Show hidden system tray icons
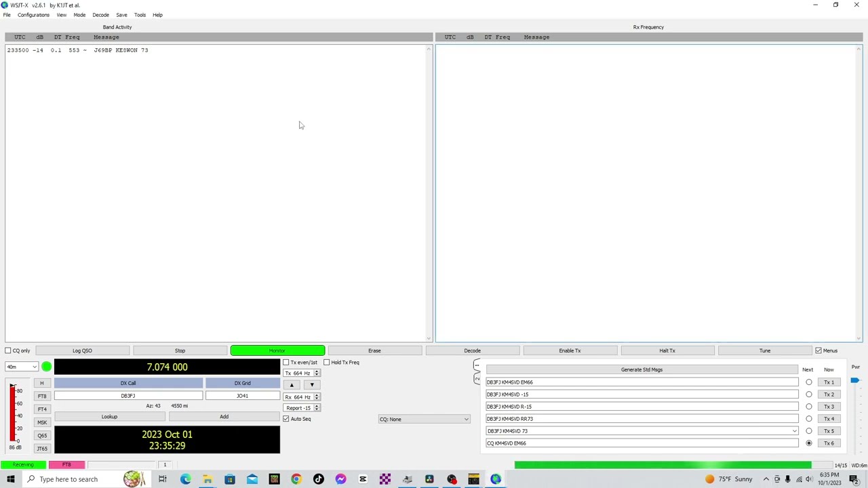Image resolution: width=868 pixels, height=488 pixels. 766,479
